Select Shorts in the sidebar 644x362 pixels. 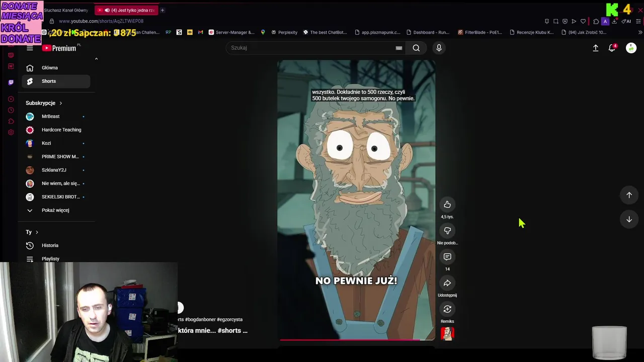coord(56,81)
